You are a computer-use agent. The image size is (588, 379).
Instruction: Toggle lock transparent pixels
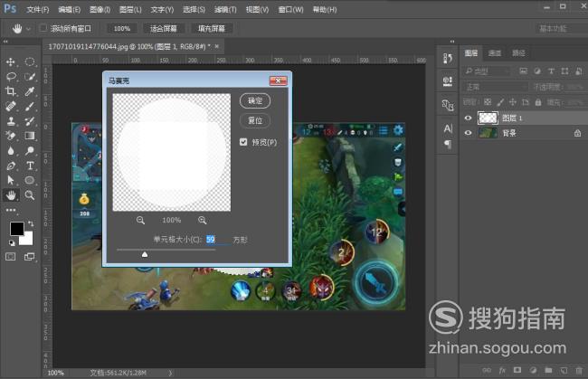click(x=487, y=102)
